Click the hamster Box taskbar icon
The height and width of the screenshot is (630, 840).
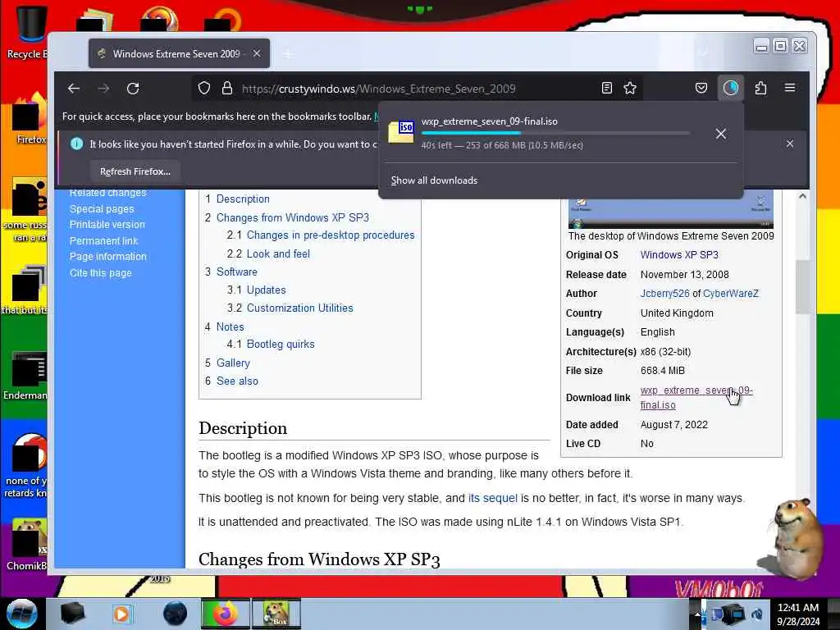276,614
